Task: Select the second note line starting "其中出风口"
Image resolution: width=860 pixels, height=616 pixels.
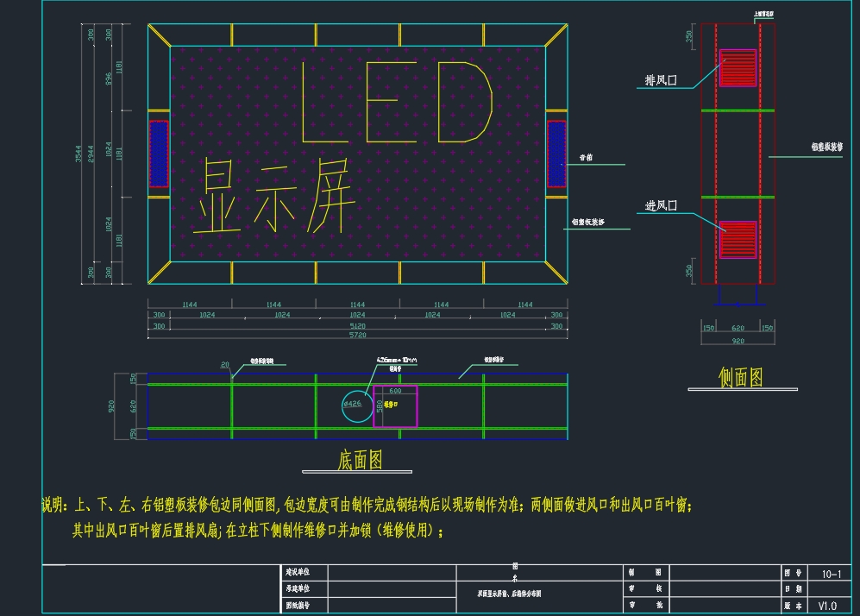Action: click(258, 531)
